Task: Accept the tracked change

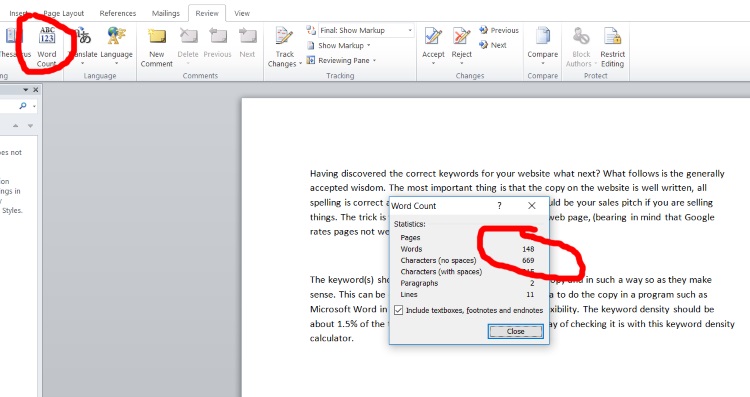Action: 433,46
